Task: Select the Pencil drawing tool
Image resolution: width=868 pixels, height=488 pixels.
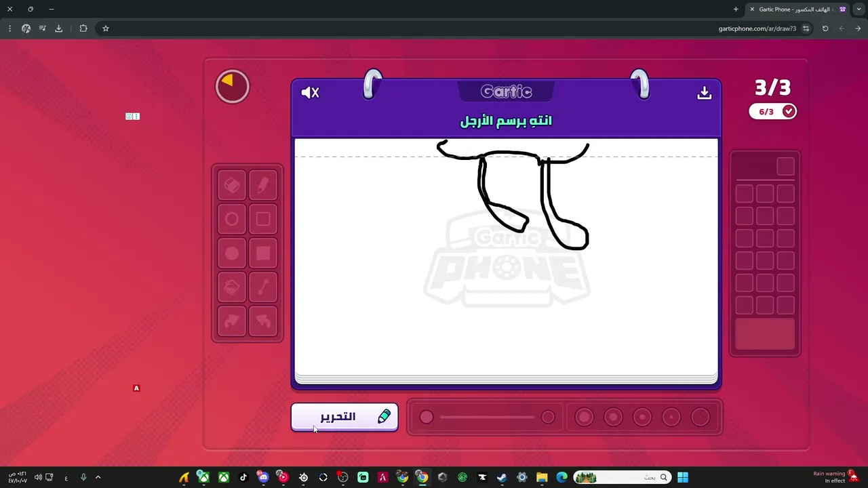Action: pos(263,185)
